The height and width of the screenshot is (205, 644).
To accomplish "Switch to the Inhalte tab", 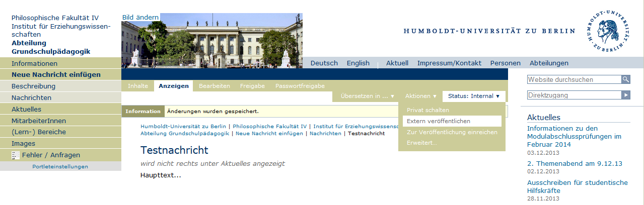I will tap(138, 86).
